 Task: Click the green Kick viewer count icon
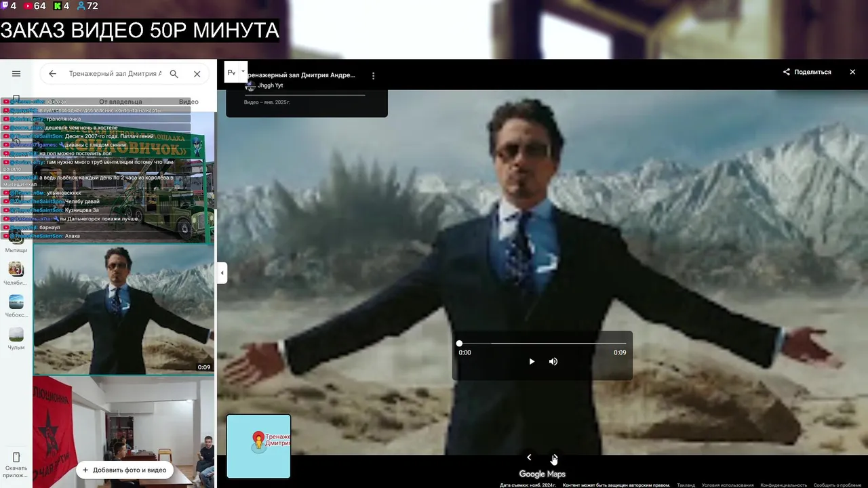tap(57, 6)
